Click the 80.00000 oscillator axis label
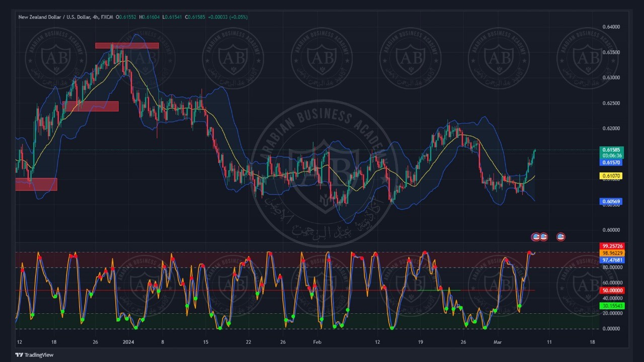This screenshot has width=644, height=362. click(612, 267)
